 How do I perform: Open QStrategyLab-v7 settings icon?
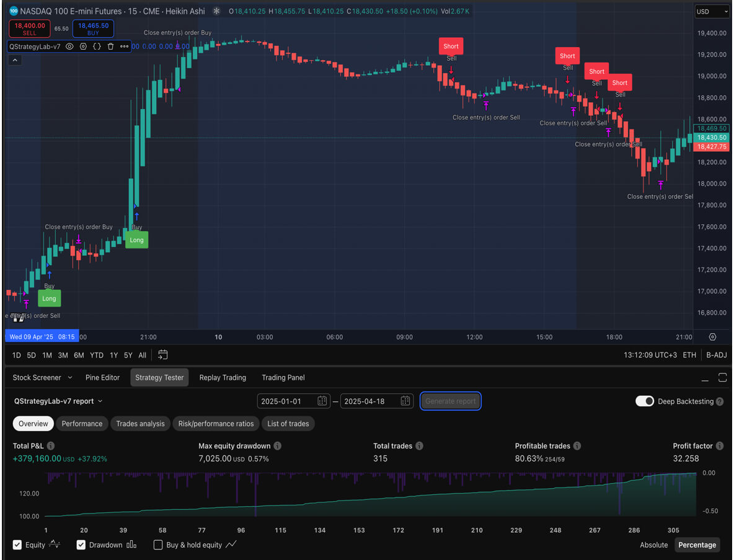click(83, 46)
